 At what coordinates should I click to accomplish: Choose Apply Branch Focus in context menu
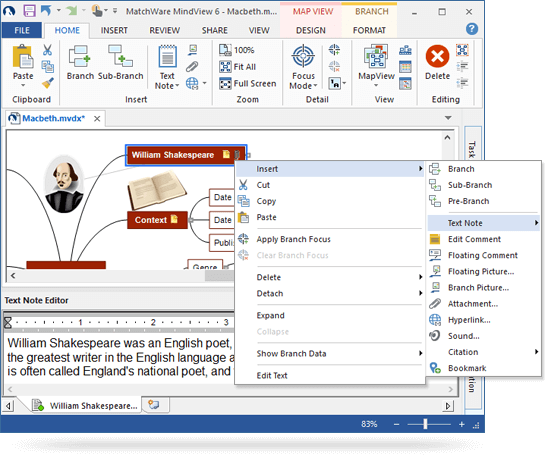[329, 239]
